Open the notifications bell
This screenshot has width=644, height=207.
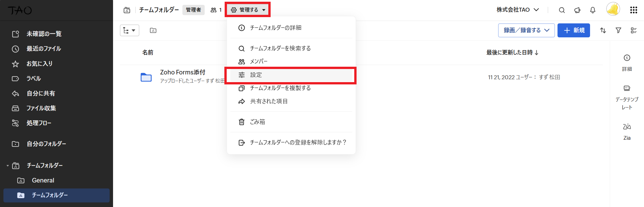tap(593, 10)
